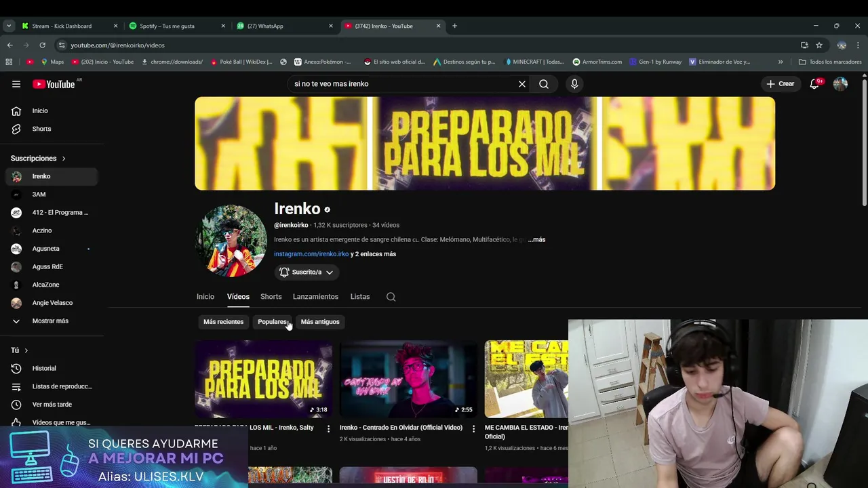This screenshot has width=868, height=488.
Task: Switch to Listas tab
Action: (360, 297)
